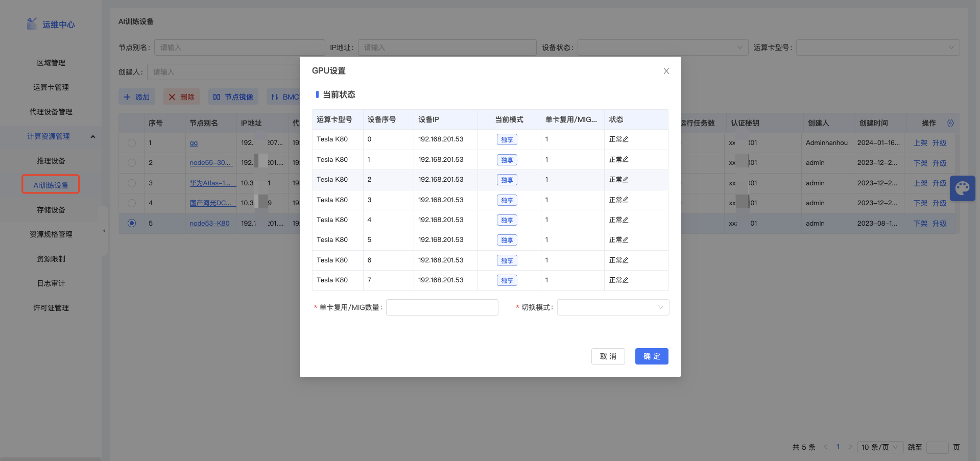Click 升级 for the 华为Atlas row

coord(940,183)
